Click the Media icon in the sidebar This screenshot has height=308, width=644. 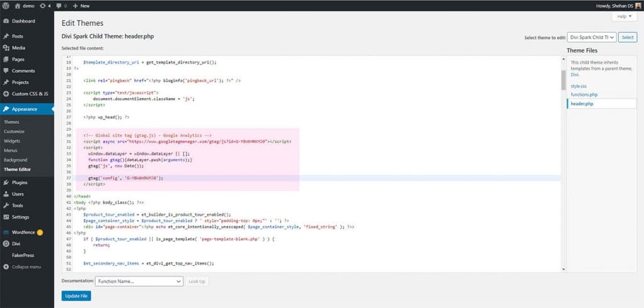pyautogui.click(x=6, y=48)
